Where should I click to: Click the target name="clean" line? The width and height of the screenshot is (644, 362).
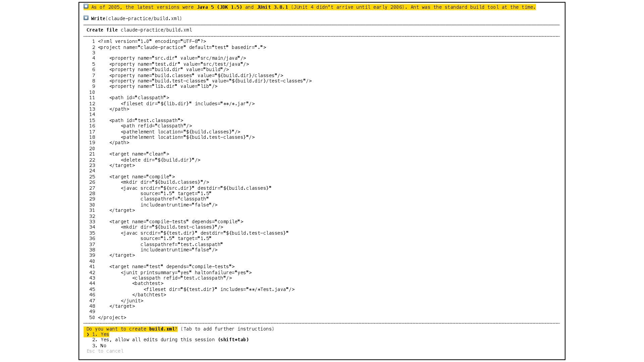(x=139, y=154)
